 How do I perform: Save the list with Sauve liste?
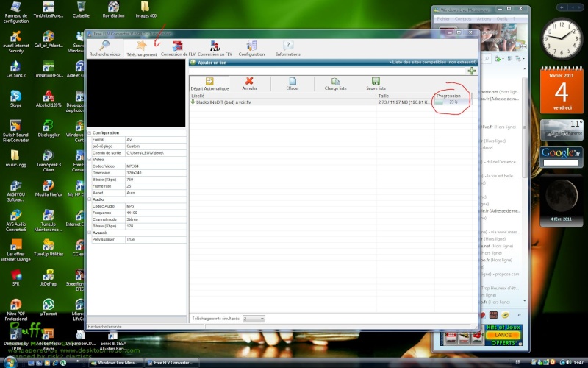376,84
